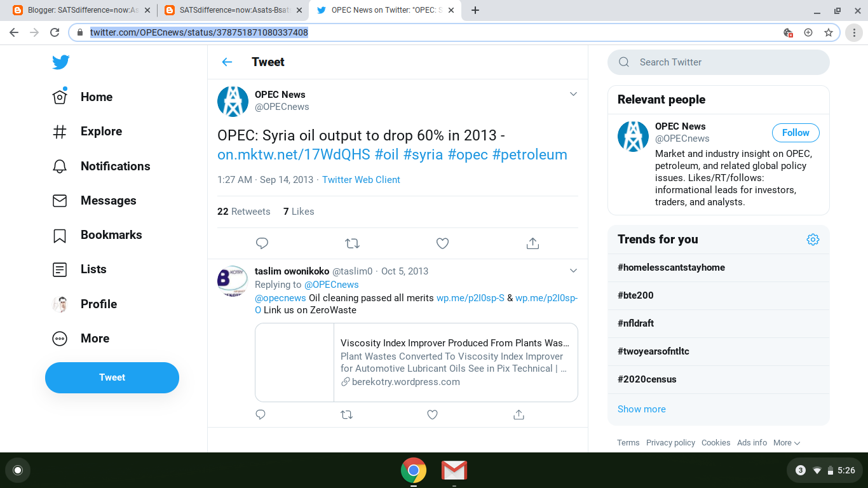View the 22 Retweets list

243,212
